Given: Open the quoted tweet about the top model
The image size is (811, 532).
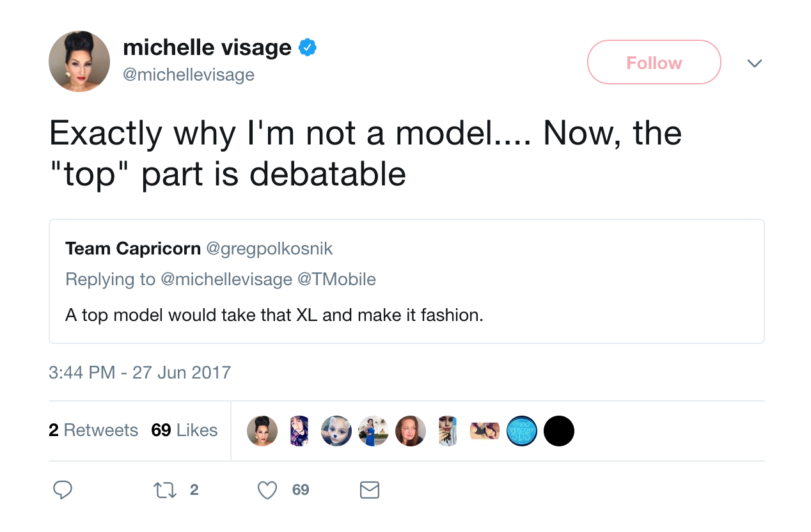Looking at the screenshot, I should click(407, 315).
